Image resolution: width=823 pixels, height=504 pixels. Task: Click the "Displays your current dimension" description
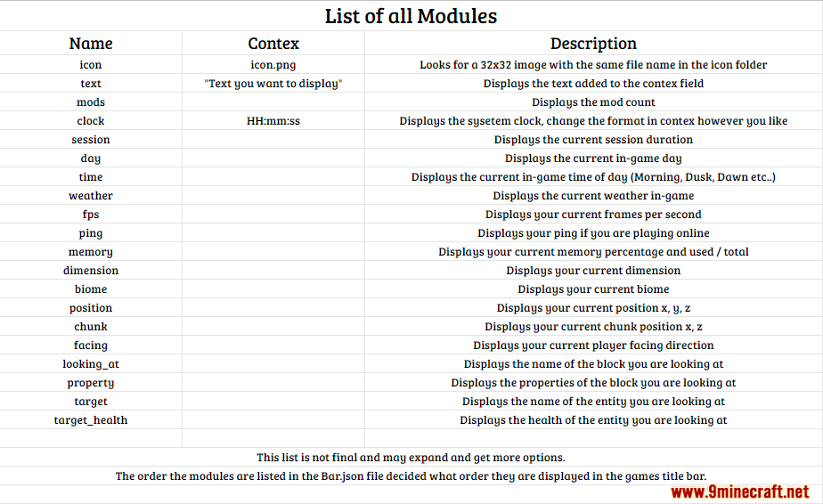tap(593, 271)
